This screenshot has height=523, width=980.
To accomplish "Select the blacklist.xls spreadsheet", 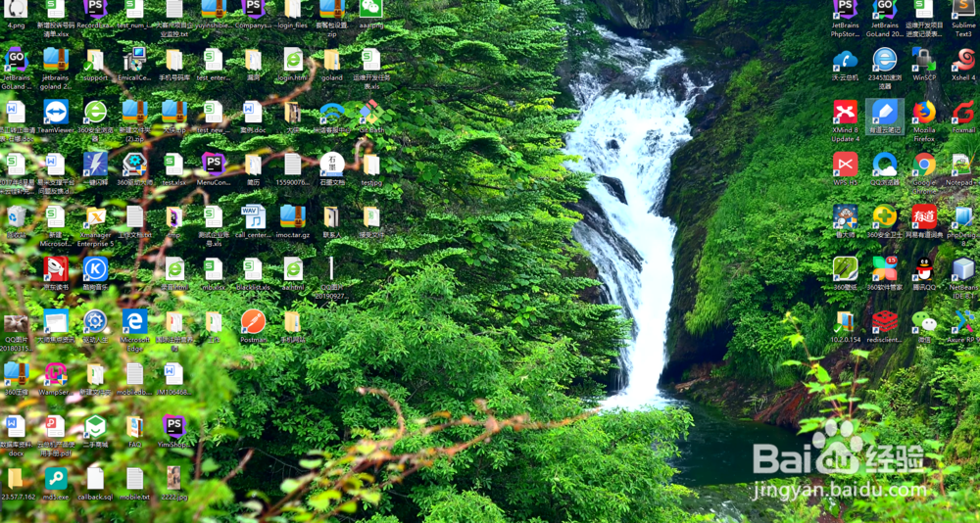I will tap(253, 268).
